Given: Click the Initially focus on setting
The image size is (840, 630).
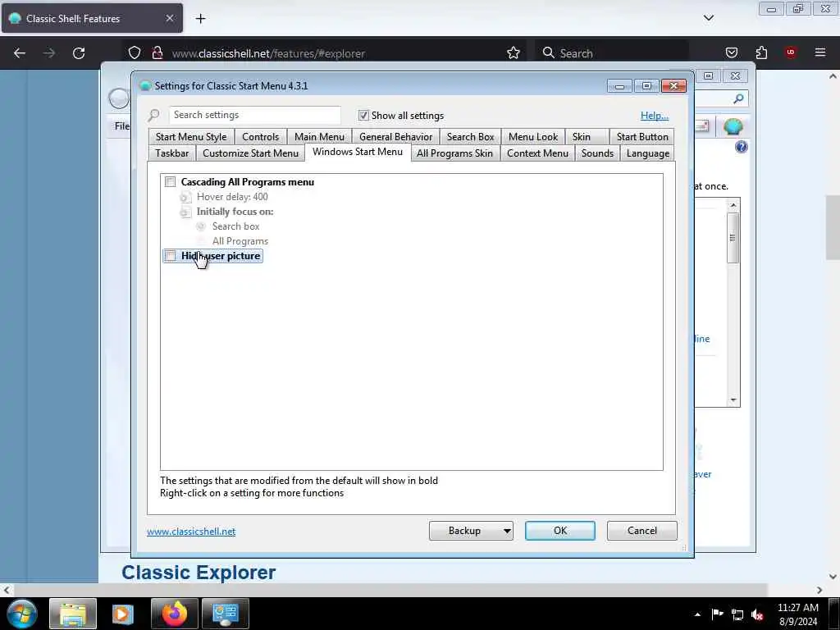Looking at the screenshot, I should pyautogui.click(x=235, y=212).
